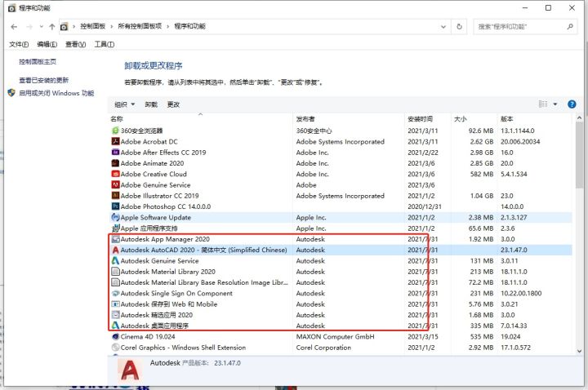The width and height of the screenshot is (588, 390).
Task: Click the Material Library Base Resolution icon
Action: [115, 282]
